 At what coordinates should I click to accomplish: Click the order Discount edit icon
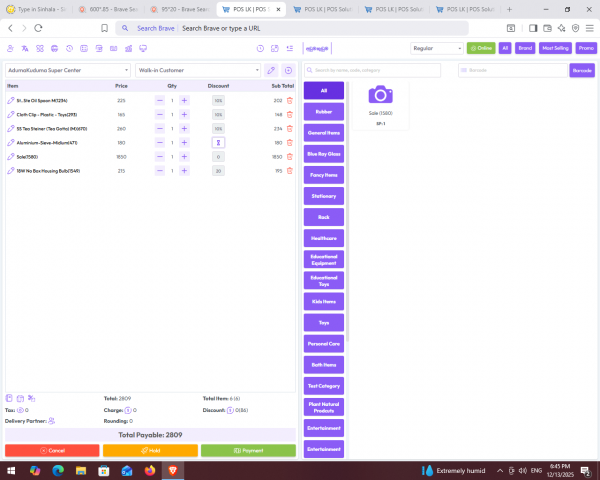pos(230,410)
